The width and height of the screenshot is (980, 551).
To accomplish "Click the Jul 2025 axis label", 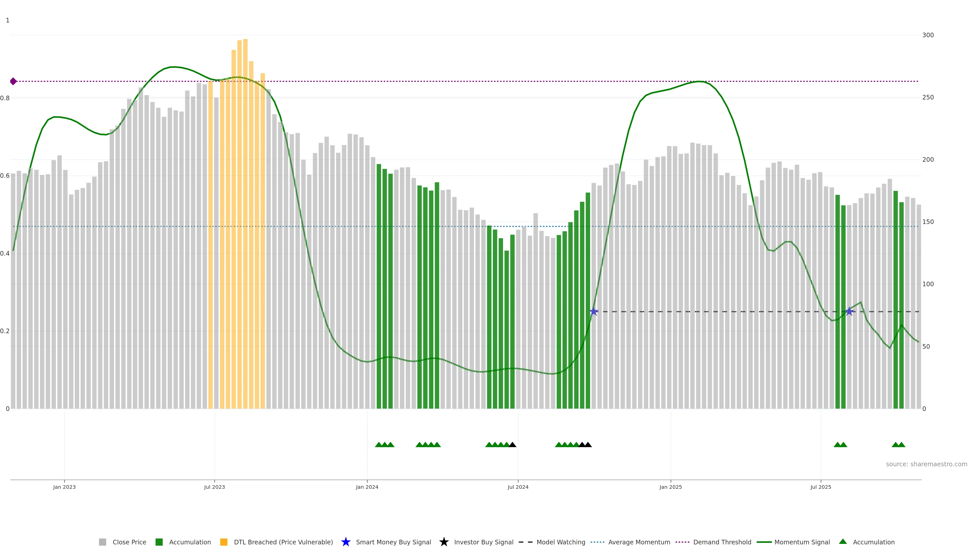I will coord(820,487).
